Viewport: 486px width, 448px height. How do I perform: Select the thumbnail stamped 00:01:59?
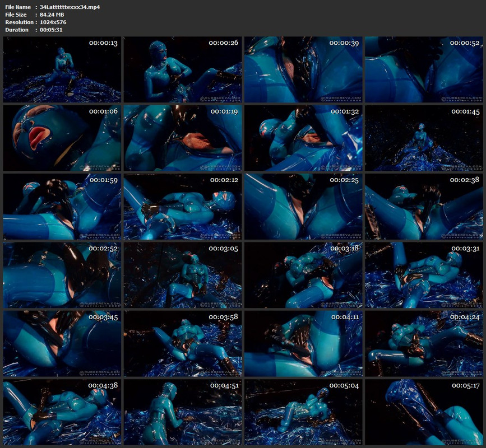click(62, 207)
